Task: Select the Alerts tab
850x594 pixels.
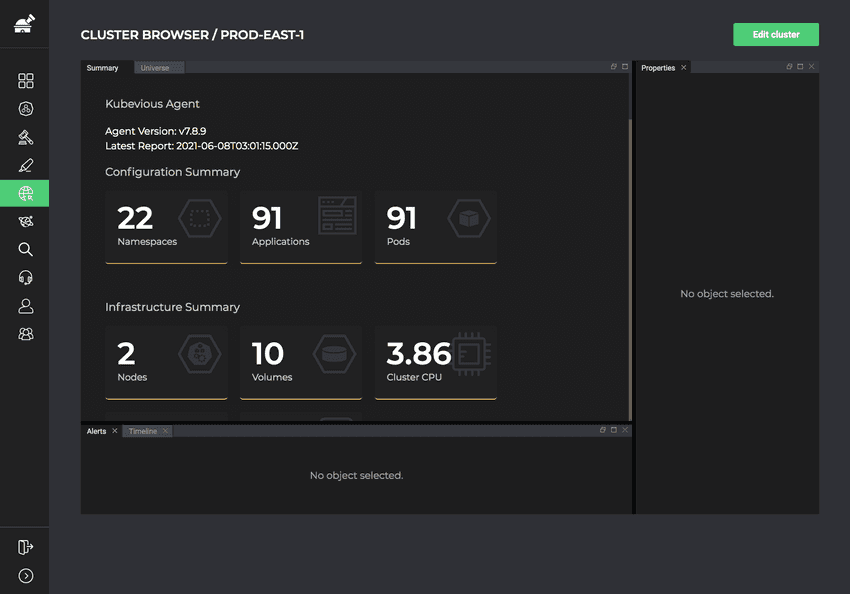Action: tap(96, 431)
